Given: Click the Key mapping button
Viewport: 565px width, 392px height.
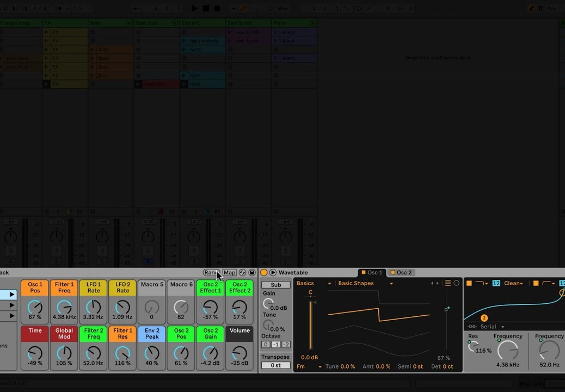Looking at the screenshot, I should tap(552, 8).
